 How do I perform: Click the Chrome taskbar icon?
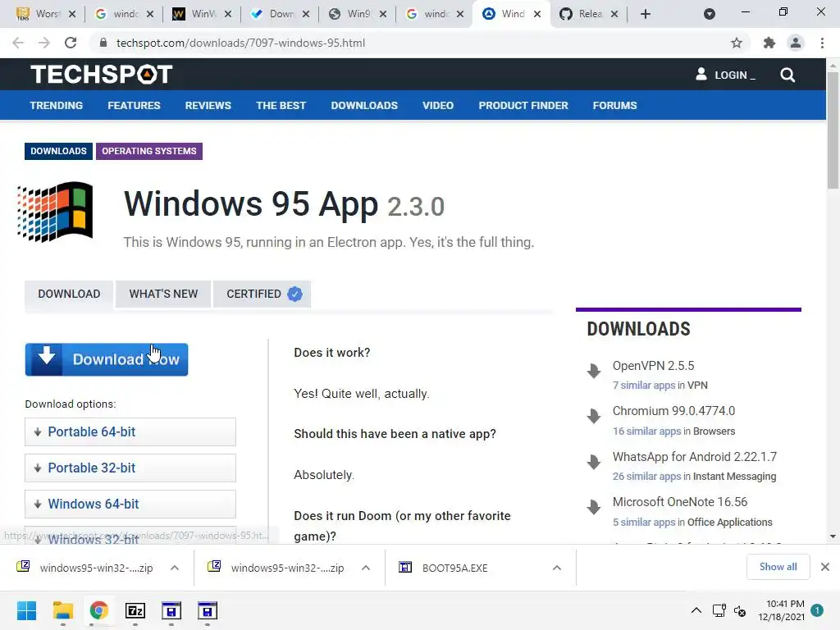click(99, 610)
